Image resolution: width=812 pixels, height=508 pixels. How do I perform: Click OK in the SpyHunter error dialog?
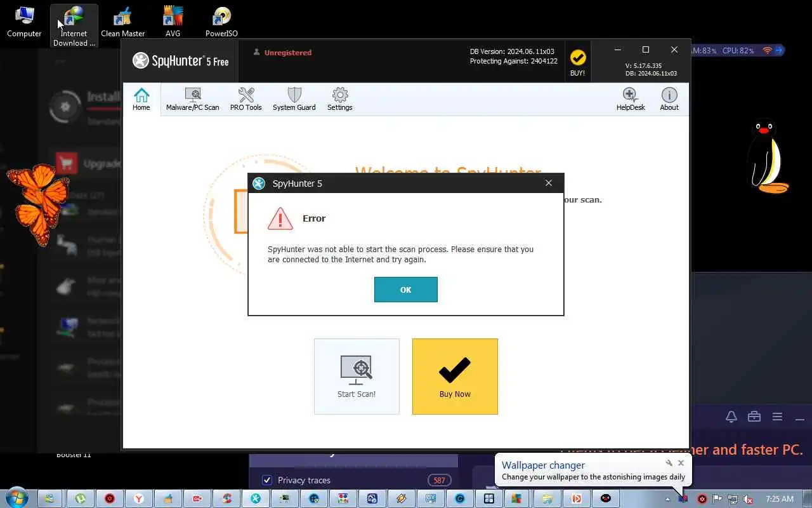coord(405,290)
